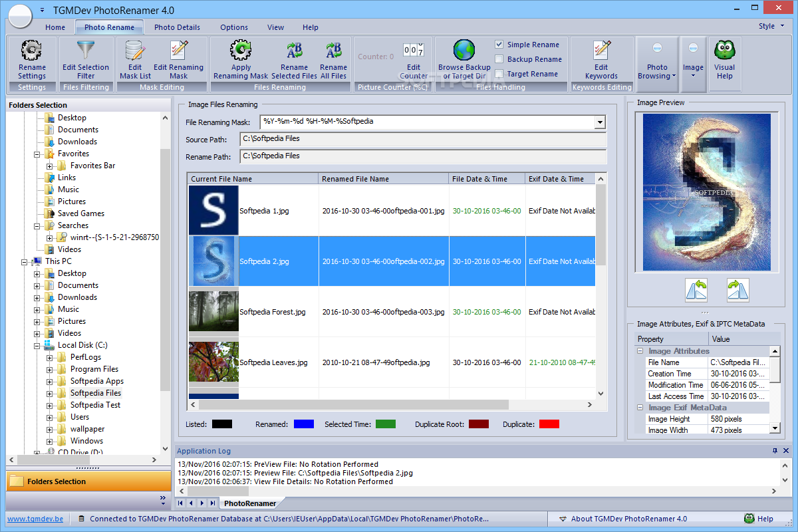Click the database connection status icon
The width and height of the screenshot is (798, 532).
tap(81, 519)
